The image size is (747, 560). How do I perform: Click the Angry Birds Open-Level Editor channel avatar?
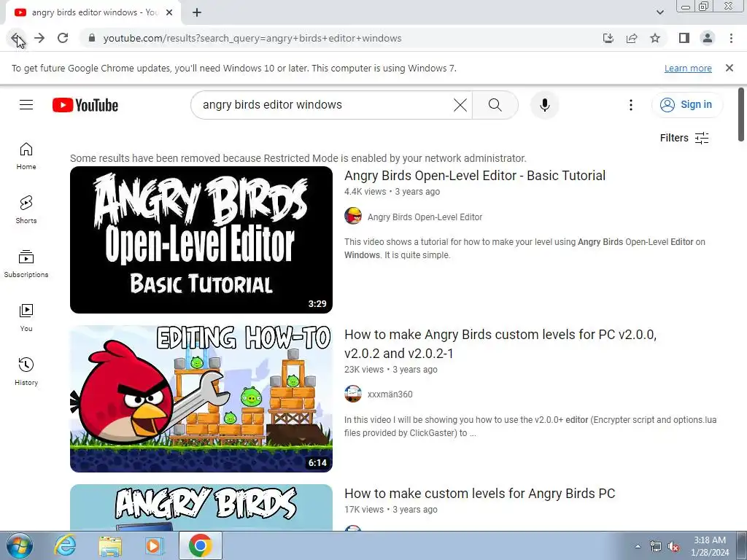353,217
